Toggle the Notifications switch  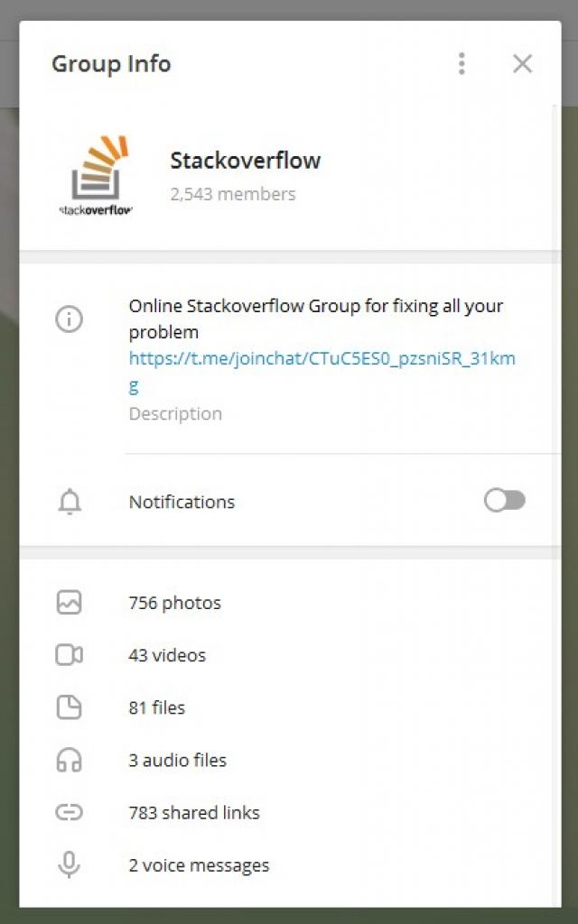[505, 501]
